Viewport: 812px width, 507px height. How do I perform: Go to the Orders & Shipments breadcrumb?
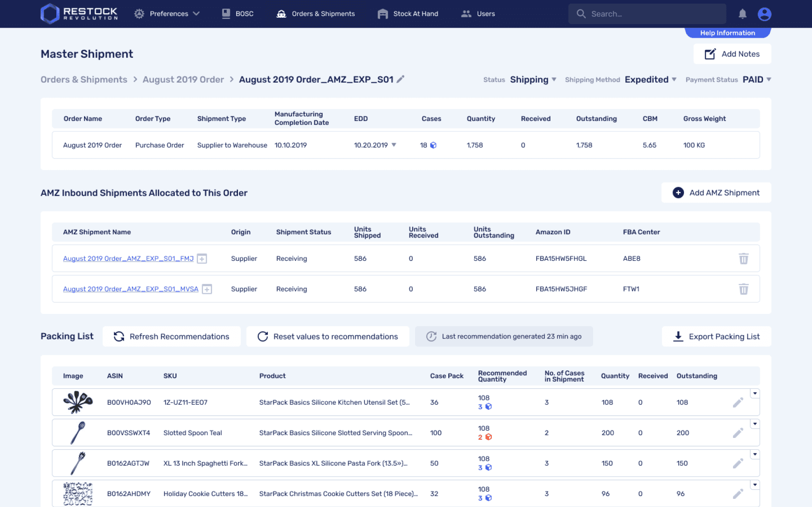coord(84,80)
